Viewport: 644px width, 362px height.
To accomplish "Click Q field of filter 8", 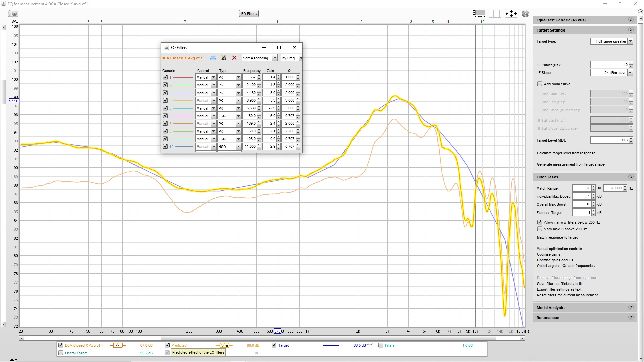I will pyautogui.click(x=288, y=131).
